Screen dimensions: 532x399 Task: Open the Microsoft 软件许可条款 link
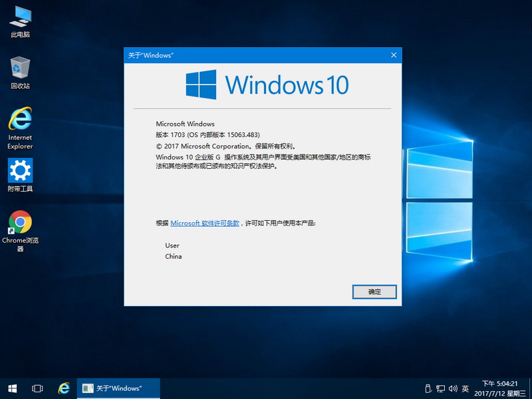tap(205, 223)
